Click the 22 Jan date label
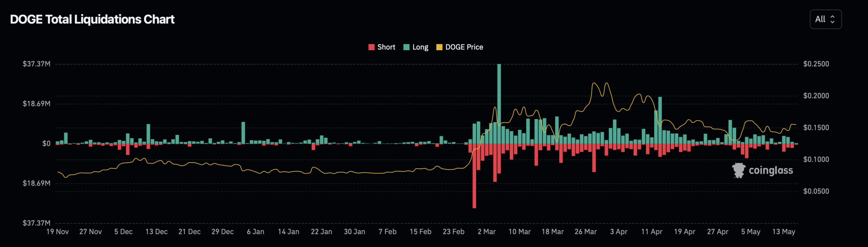 tap(322, 232)
